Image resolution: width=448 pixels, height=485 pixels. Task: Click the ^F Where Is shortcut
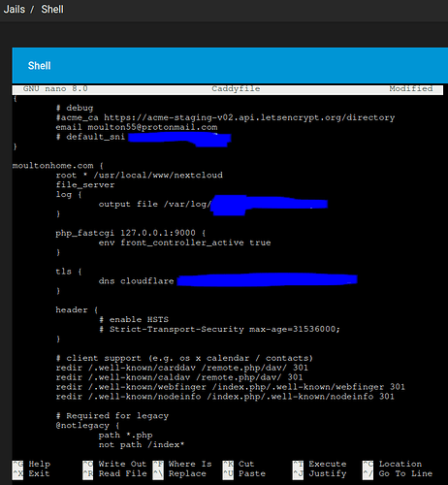[x=182, y=465]
